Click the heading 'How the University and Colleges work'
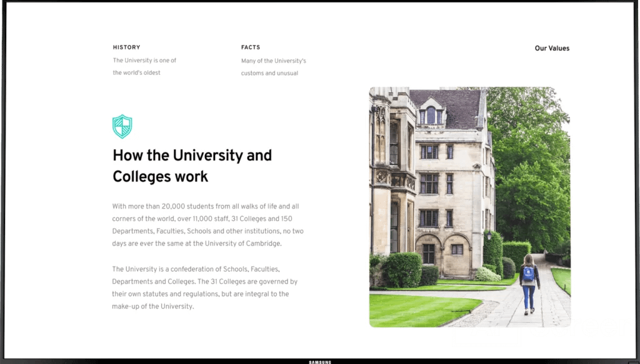Screen dimensions: 640x364 pos(192,165)
